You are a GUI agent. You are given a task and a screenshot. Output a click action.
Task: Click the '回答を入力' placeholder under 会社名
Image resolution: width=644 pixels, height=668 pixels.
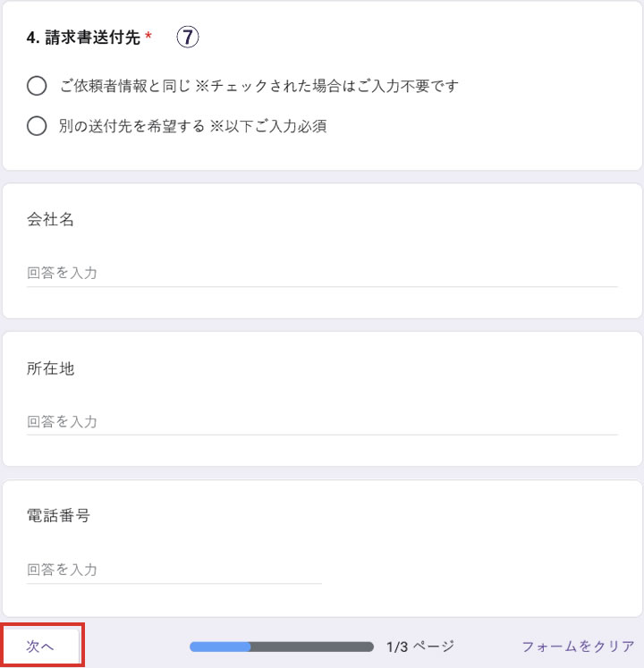click(63, 273)
